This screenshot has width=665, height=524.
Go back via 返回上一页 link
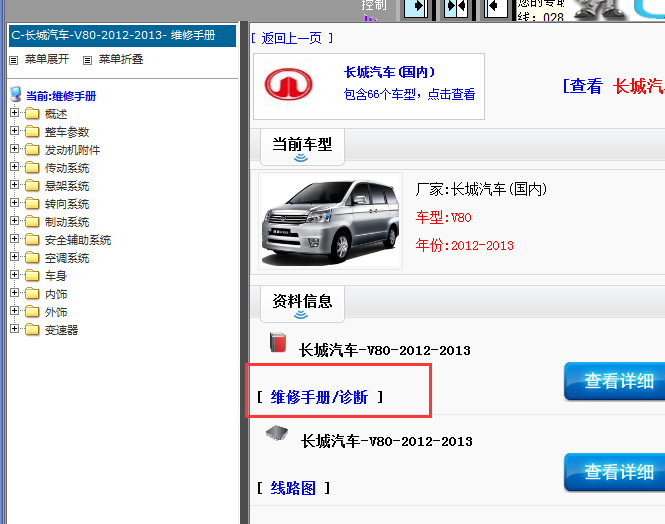coord(292,39)
